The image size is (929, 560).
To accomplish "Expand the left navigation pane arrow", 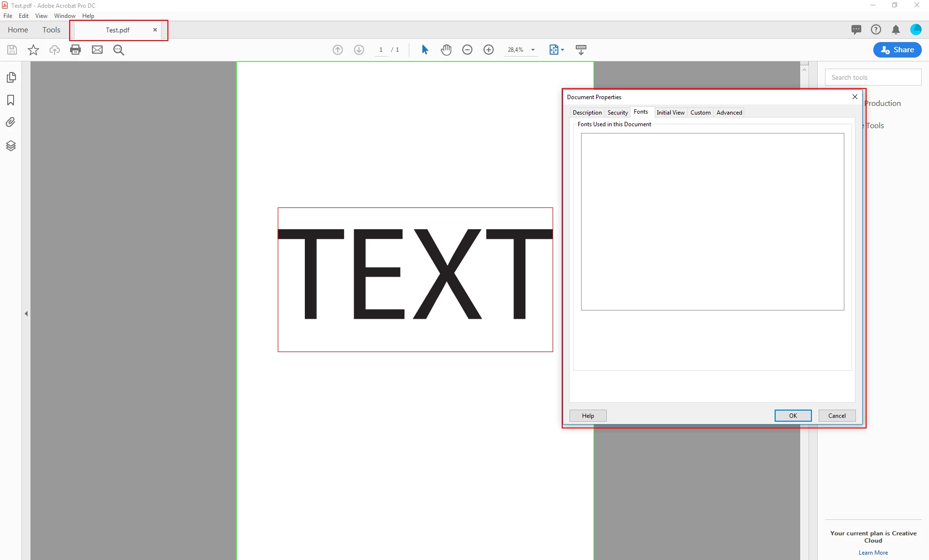I will tap(26, 314).
